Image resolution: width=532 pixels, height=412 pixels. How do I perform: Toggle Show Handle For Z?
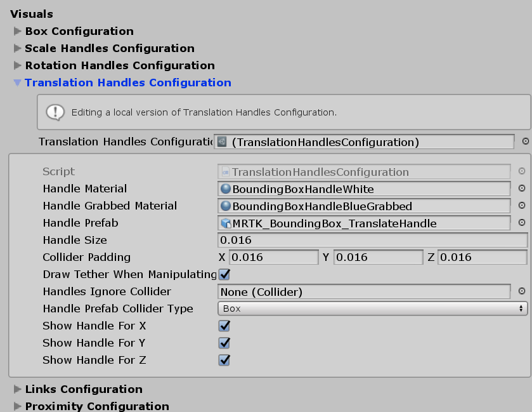click(223, 360)
